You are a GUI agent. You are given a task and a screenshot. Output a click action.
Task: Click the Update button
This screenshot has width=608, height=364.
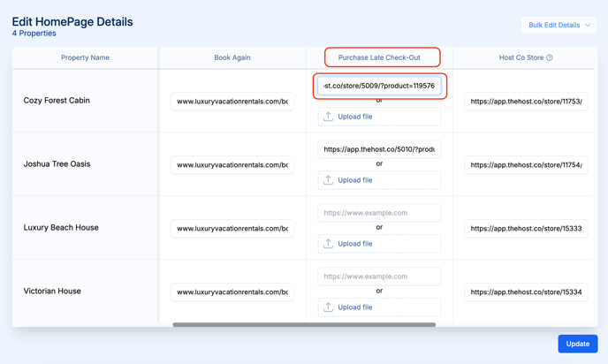click(x=578, y=344)
